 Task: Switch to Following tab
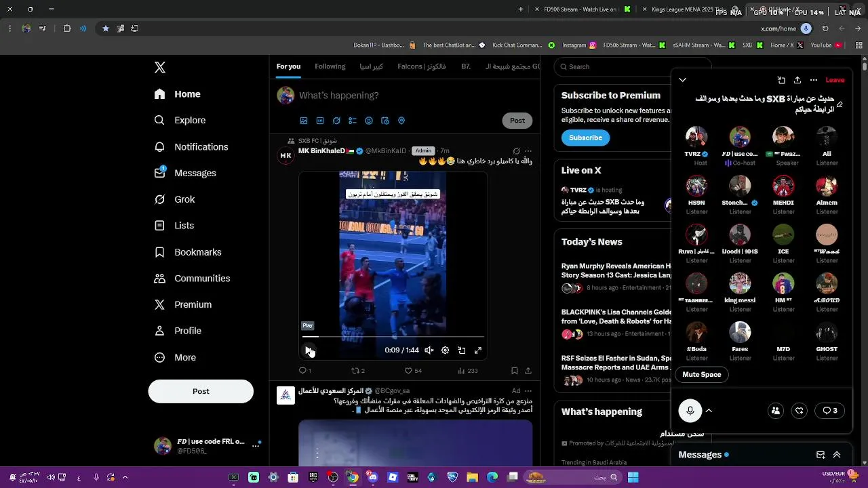point(330,66)
